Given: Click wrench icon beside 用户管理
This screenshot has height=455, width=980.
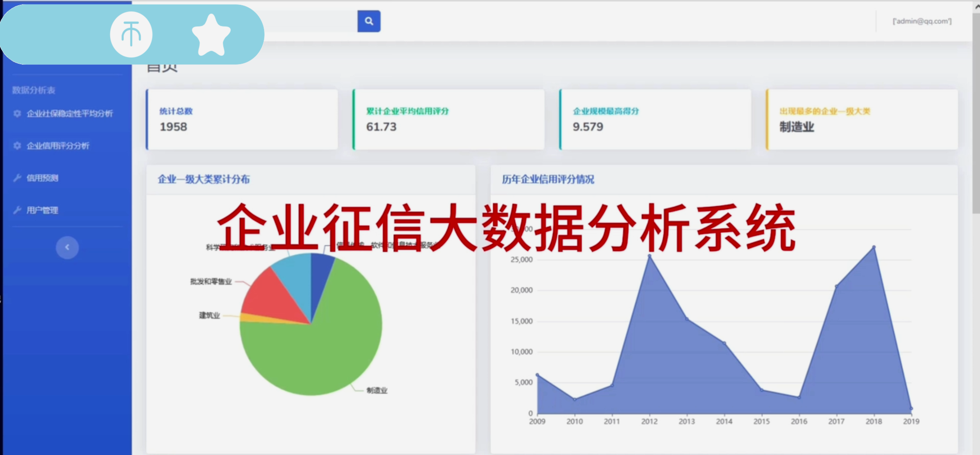Looking at the screenshot, I should pyautogui.click(x=17, y=210).
